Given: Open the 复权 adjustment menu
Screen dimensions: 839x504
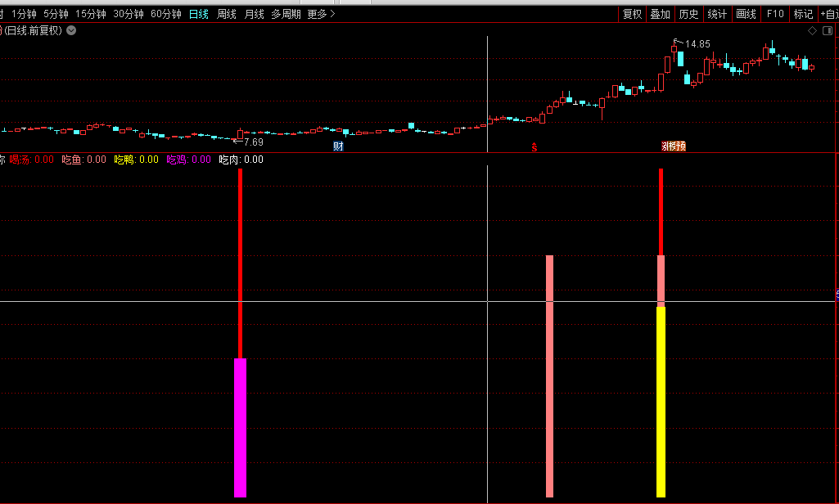Looking at the screenshot, I should tap(632, 14).
